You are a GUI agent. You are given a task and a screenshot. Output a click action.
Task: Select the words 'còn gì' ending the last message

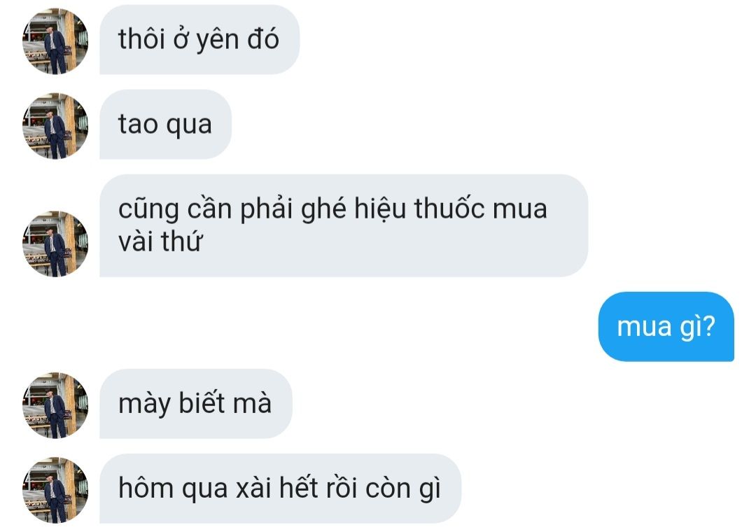[403, 489]
